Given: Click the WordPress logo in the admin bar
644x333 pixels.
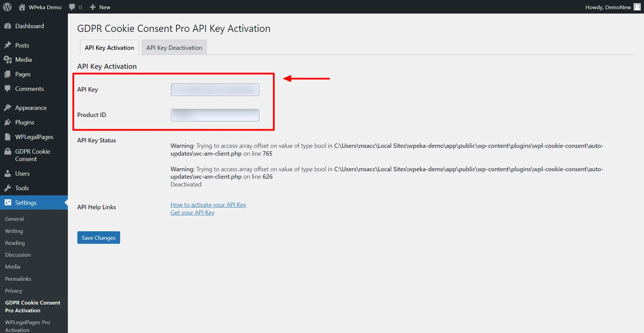Looking at the screenshot, I should tap(7, 7).
